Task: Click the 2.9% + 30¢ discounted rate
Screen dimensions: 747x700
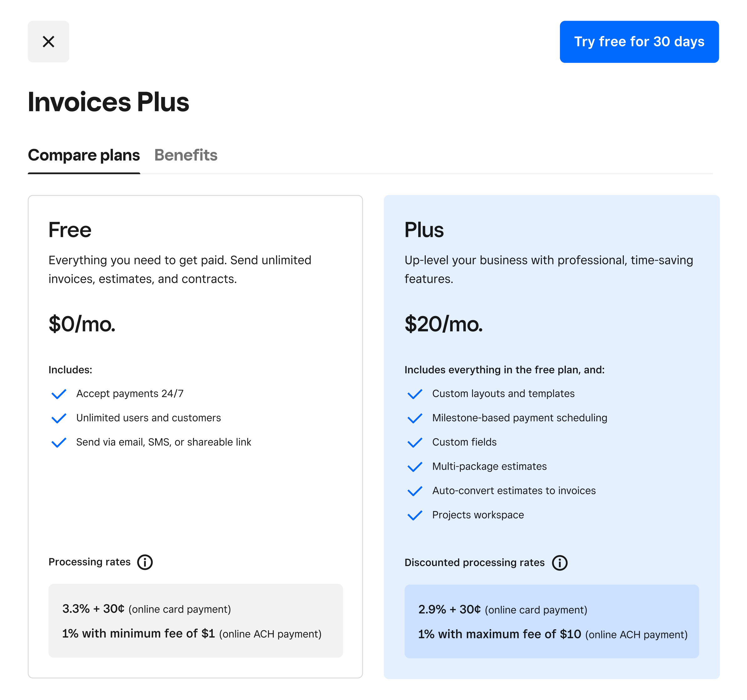Action: click(x=450, y=609)
